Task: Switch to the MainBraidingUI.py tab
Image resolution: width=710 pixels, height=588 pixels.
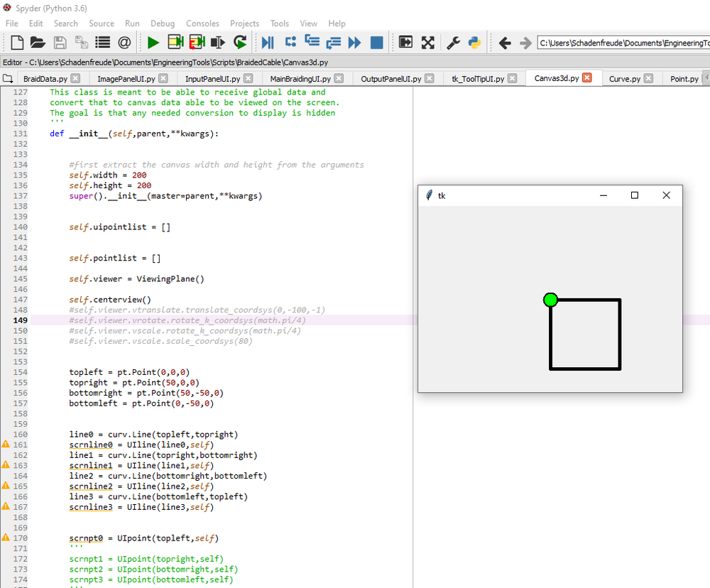Action: coord(300,79)
